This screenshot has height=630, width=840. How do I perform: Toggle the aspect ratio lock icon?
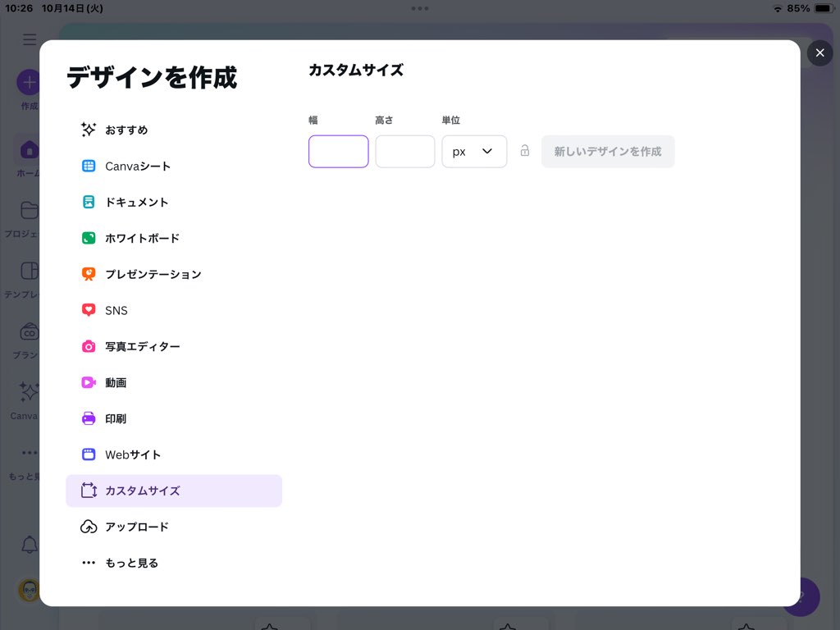tap(525, 151)
